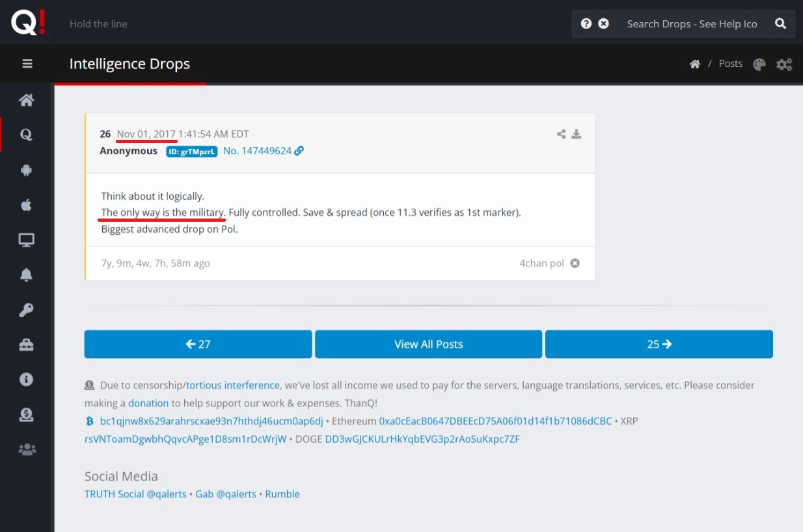Go to post 25 button
Image resolution: width=803 pixels, height=532 pixels.
[x=659, y=344]
